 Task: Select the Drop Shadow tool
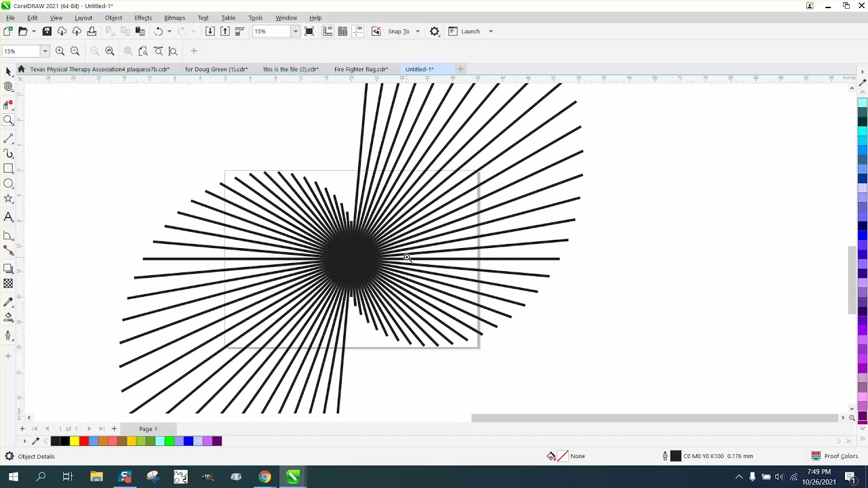coord(8,268)
